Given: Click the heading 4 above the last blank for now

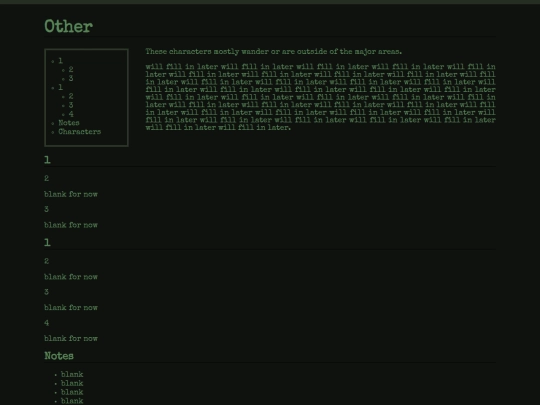Looking at the screenshot, I should coord(46,323).
